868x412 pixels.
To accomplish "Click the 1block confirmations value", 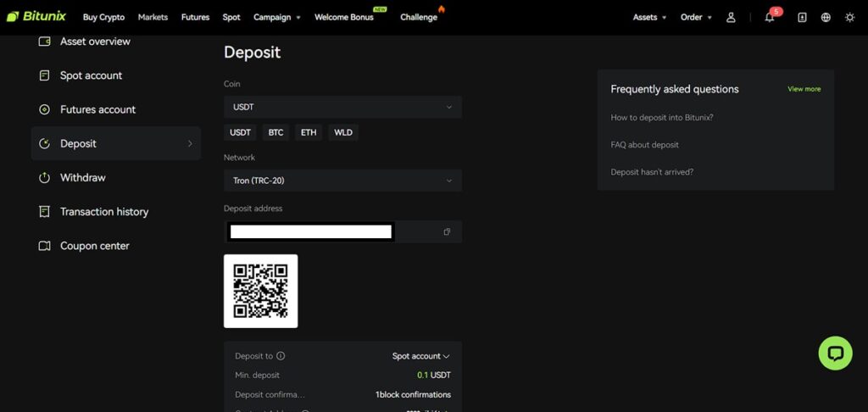I will tap(413, 395).
